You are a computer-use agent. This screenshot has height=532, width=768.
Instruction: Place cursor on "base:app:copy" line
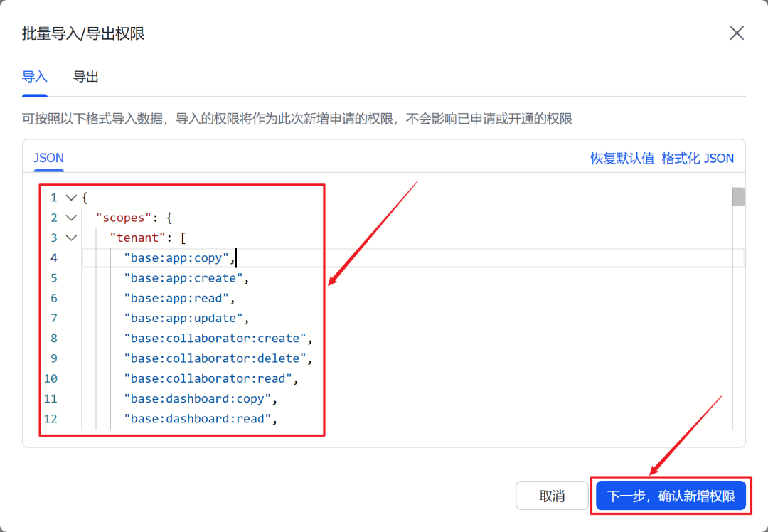(176, 258)
